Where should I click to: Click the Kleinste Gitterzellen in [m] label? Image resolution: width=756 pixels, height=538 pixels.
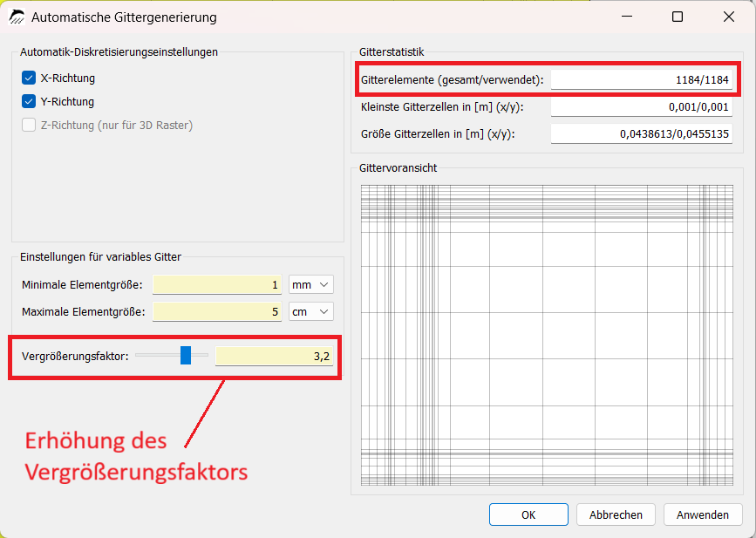pos(441,107)
